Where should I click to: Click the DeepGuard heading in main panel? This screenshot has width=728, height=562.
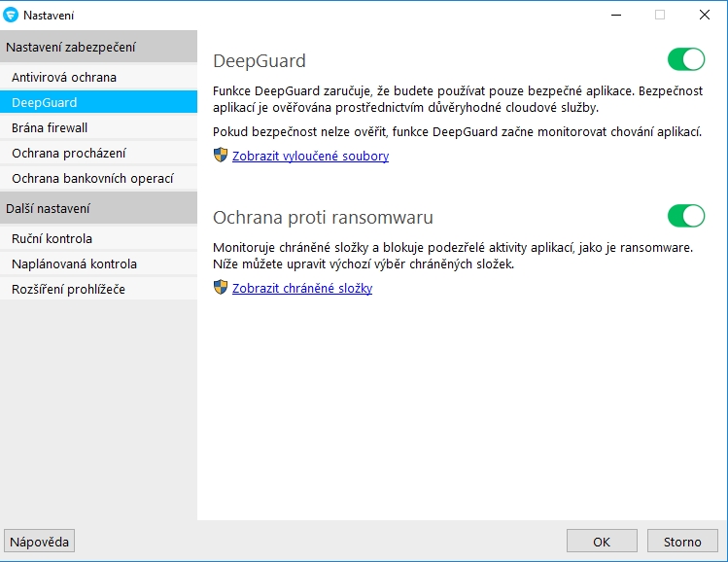[x=260, y=61]
